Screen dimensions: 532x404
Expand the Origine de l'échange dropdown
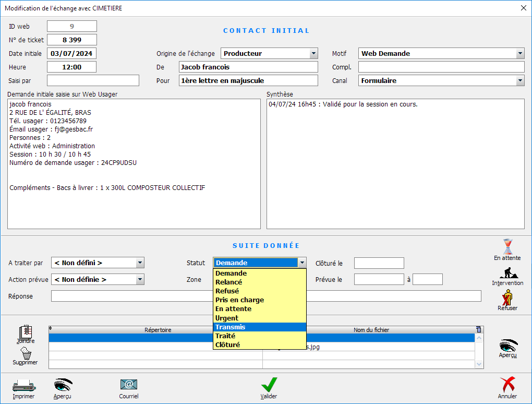pos(313,53)
